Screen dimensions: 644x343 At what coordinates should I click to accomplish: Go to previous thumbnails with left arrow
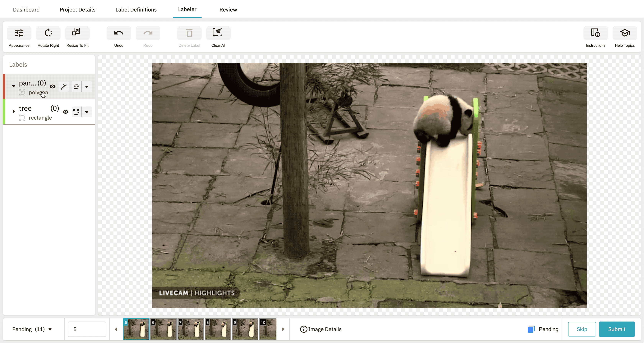point(116,329)
